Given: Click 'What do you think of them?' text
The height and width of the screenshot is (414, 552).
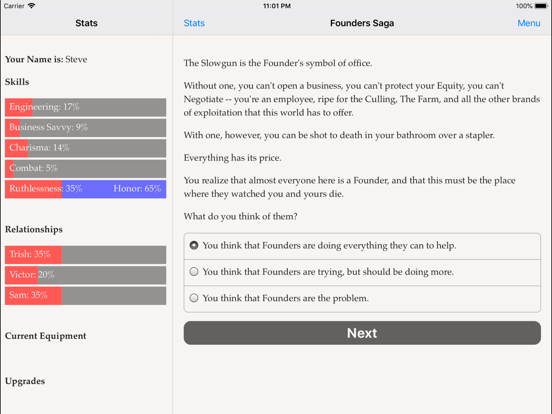Looking at the screenshot, I should [x=240, y=217].
